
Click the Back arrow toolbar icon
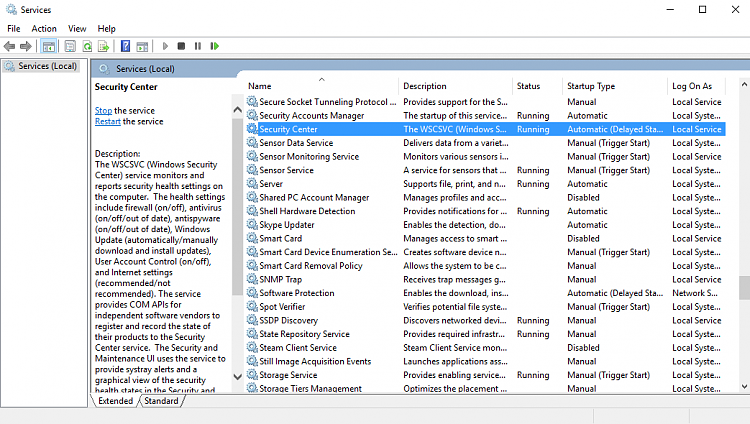[x=9, y=46]
